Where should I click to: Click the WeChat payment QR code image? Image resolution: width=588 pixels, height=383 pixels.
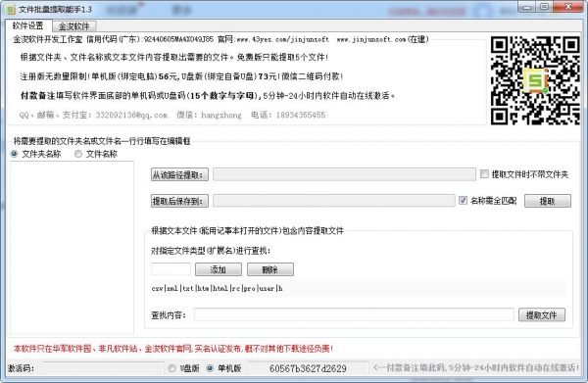pos(535,80)
